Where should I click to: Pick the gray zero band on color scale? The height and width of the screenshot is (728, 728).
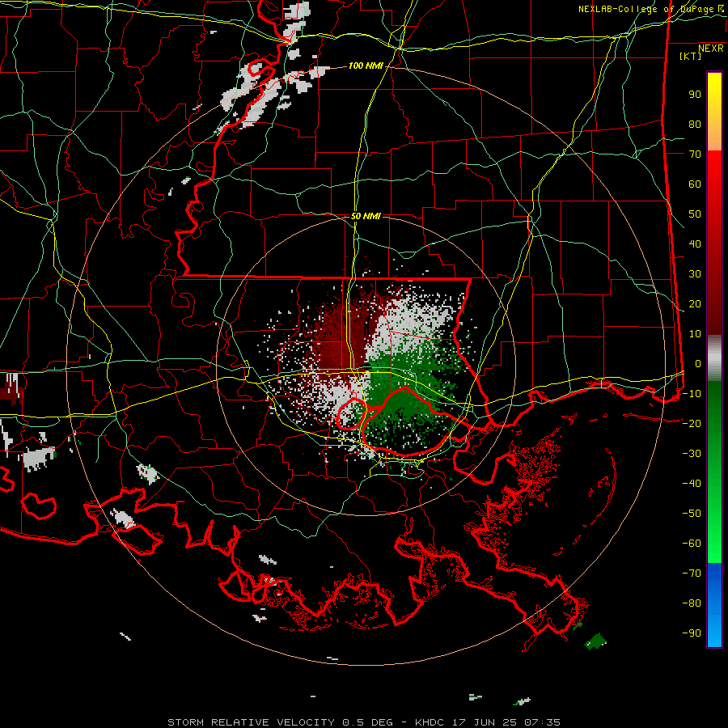click(x=714, y=358)
